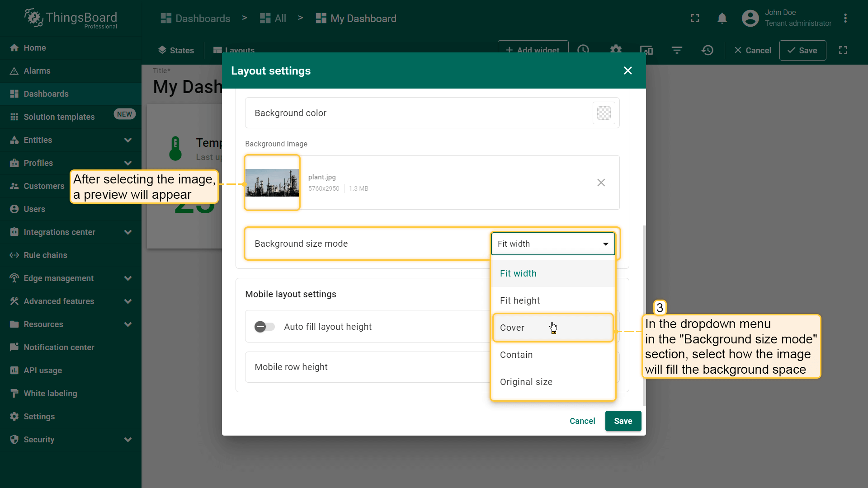Open the Background color swatch
The image size is (868, 488).
[604, 113]
